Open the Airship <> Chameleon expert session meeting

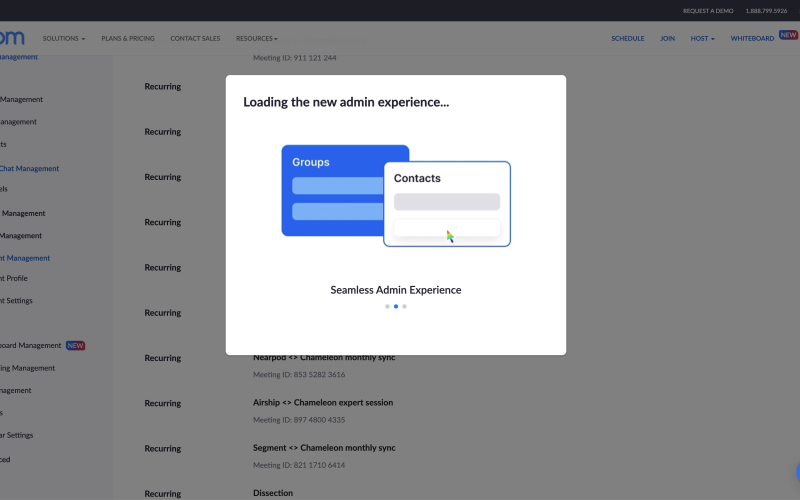(323, 402)
